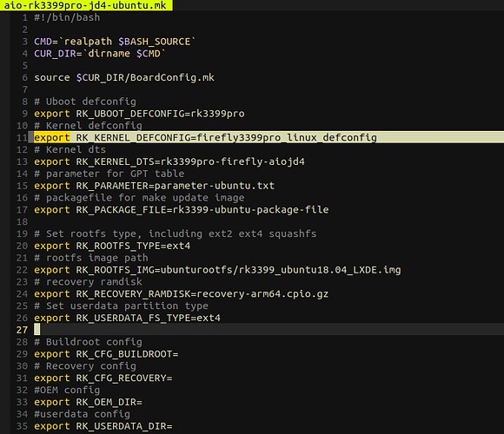Place cursor in the CMD=`realpath $BASH_SOURCE` line

click(x=115, y=42)
